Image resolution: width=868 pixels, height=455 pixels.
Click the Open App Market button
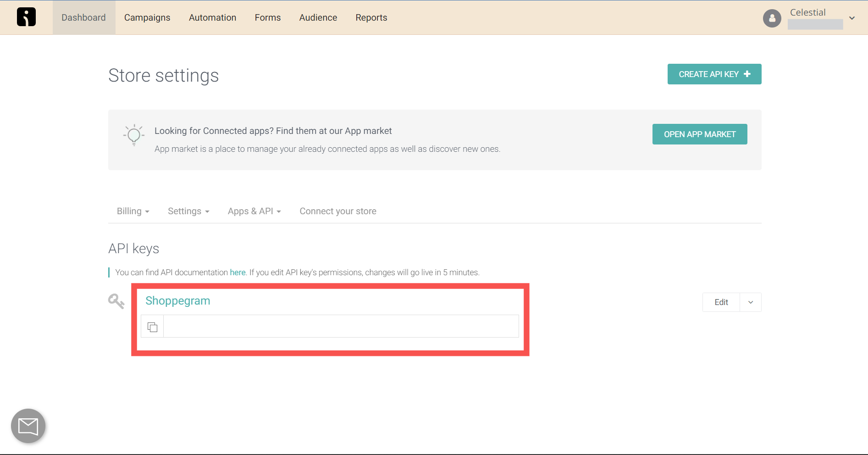[x=700, y=134]
